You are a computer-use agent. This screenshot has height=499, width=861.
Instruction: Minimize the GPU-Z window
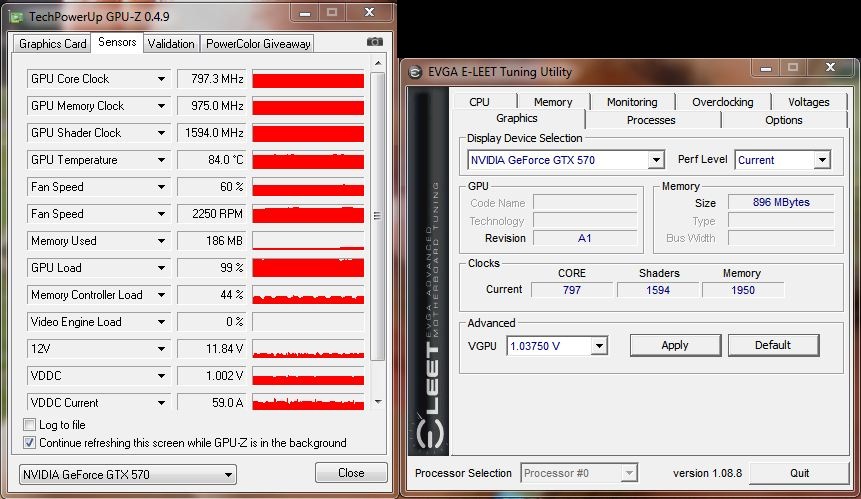[305, 13]
